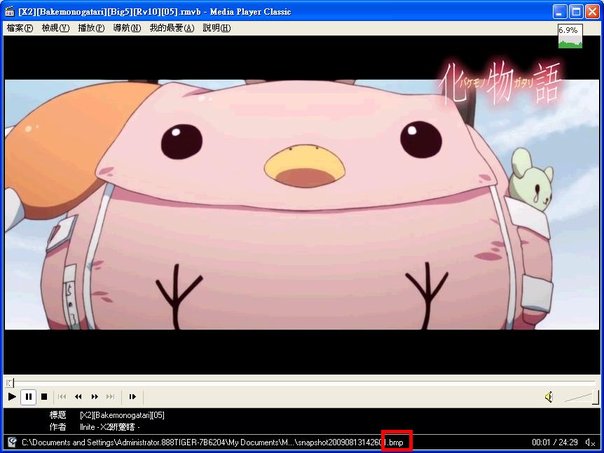The height and width of the screenshot is (453, 604).
Task: Stop the video playback
Action: tap(44, 396)
